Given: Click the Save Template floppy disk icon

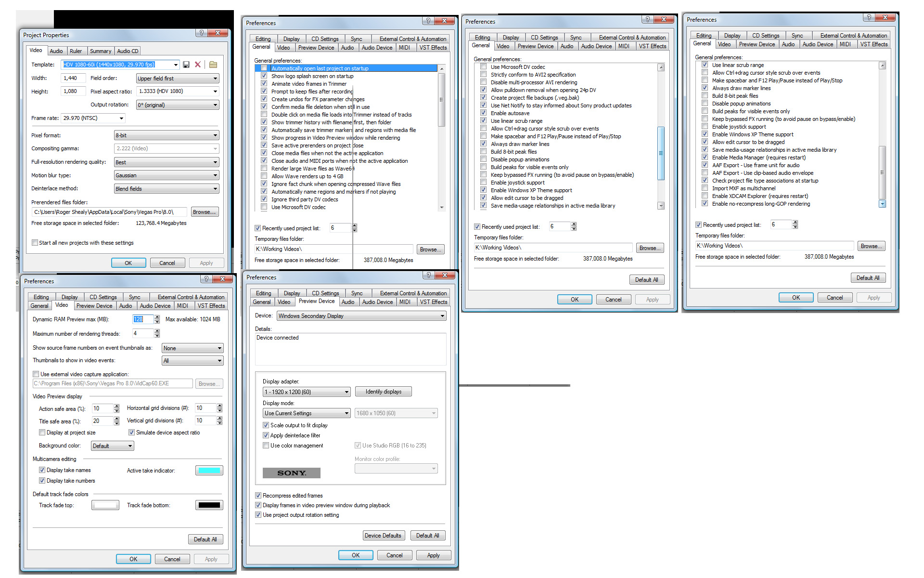Looking at the screenshot, I should pyautogui.click(x=186, y=65).
